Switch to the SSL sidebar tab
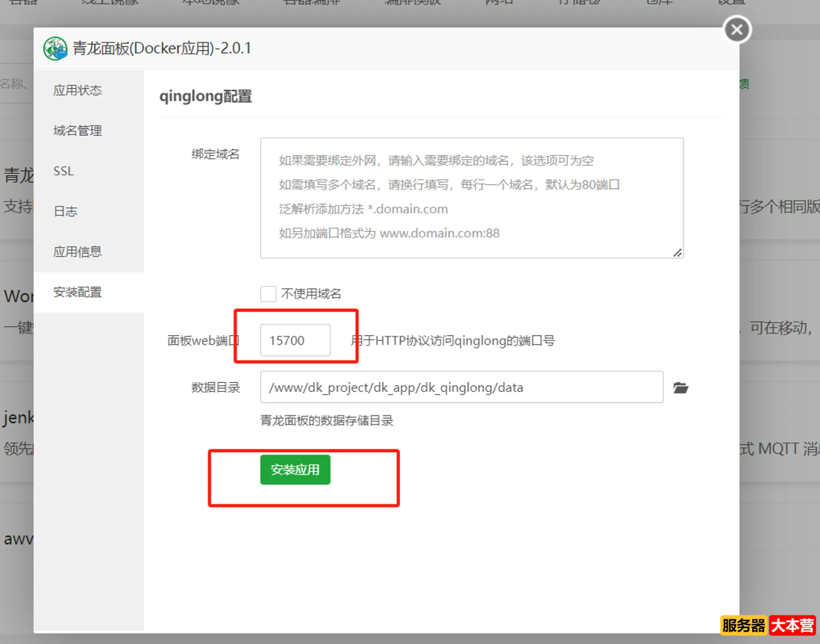The image size is (820, 644). tap(63, 170)
